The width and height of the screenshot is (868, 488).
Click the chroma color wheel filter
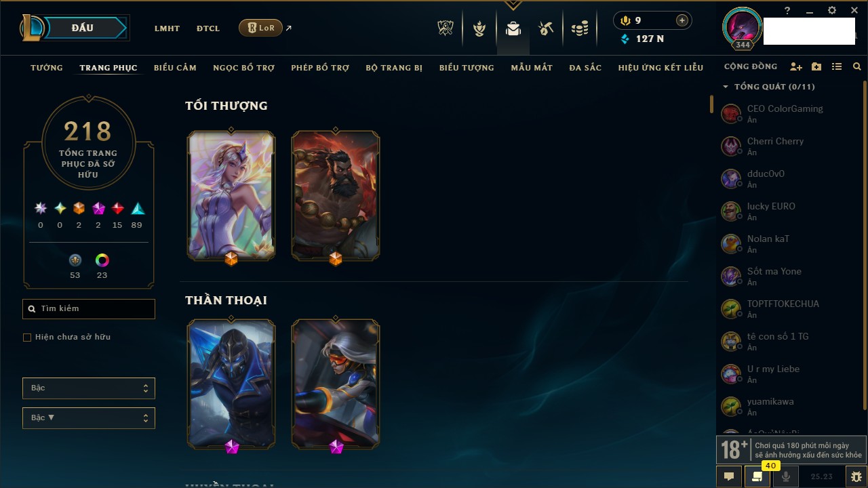coord(102,260)
